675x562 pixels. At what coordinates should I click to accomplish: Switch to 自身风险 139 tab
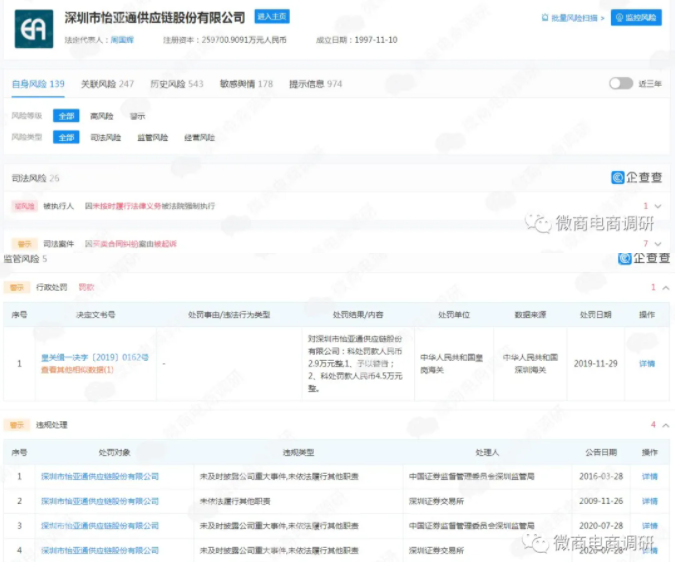pyautogui.click(x=38, y=84)
